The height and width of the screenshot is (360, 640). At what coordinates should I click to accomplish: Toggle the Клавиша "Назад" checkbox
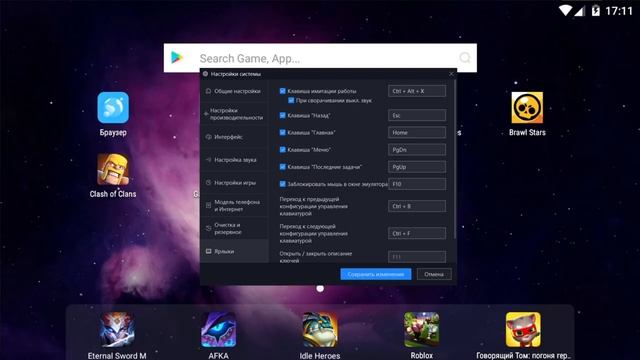282,115
